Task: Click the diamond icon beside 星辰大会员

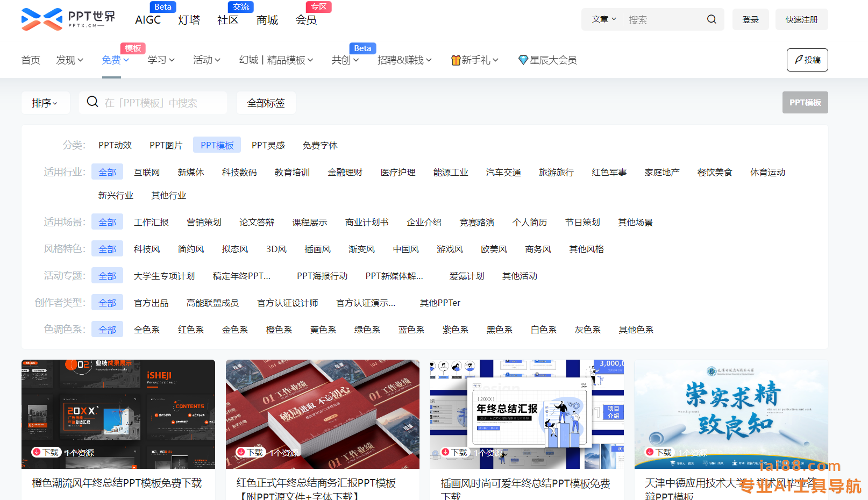Action: tap(523, 60)
